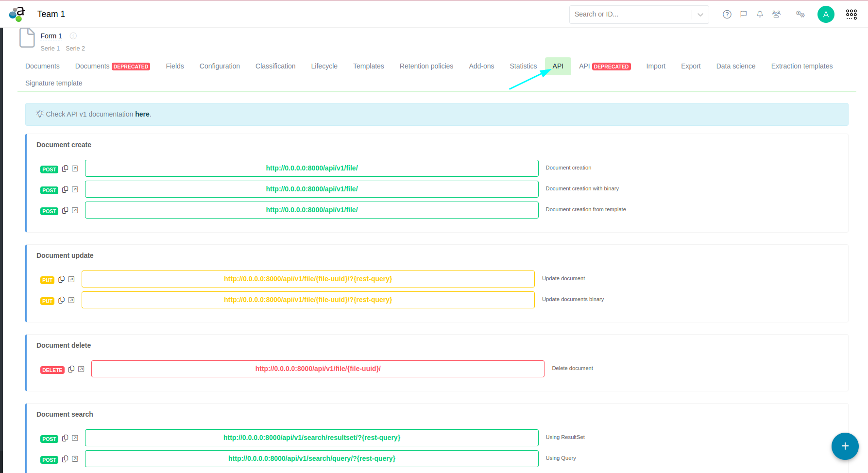Open the user avatar 'A' menu

point(825,15)
